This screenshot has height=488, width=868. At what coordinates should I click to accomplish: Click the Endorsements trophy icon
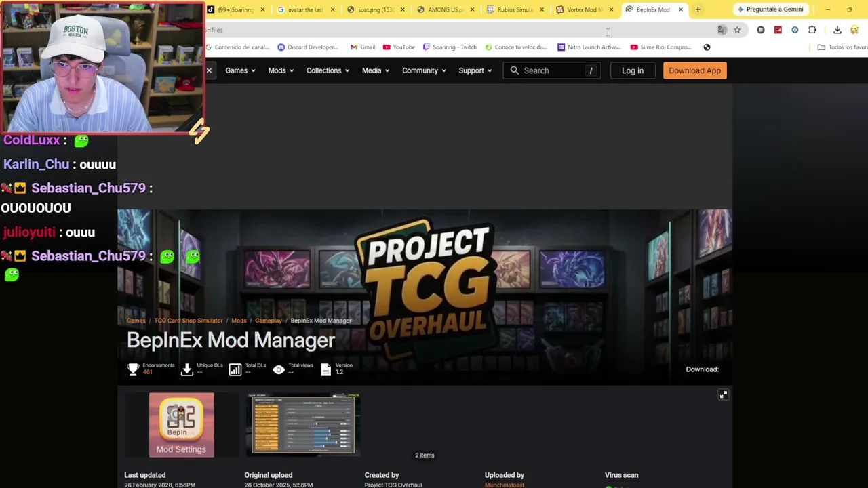133,369
